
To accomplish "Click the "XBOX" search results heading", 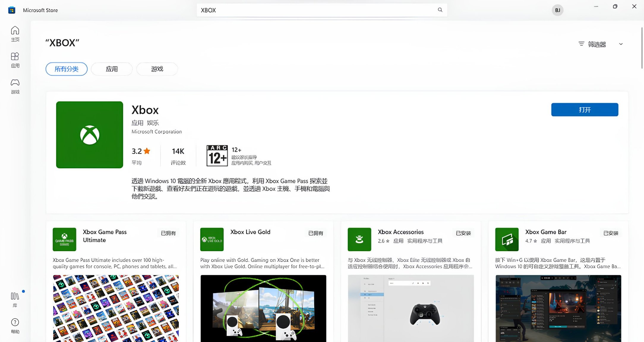I will point(62,43).
